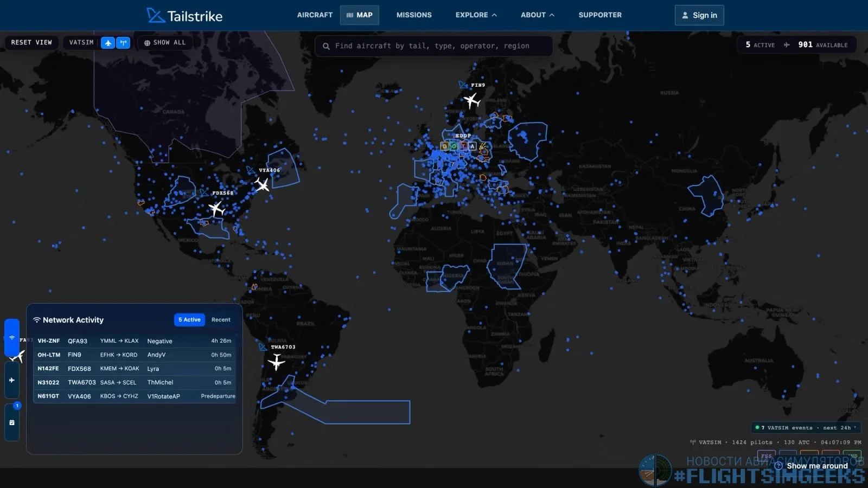868x488 pixels.
Task: Click the Tailstrike logo
Action: tap(184, 15)
